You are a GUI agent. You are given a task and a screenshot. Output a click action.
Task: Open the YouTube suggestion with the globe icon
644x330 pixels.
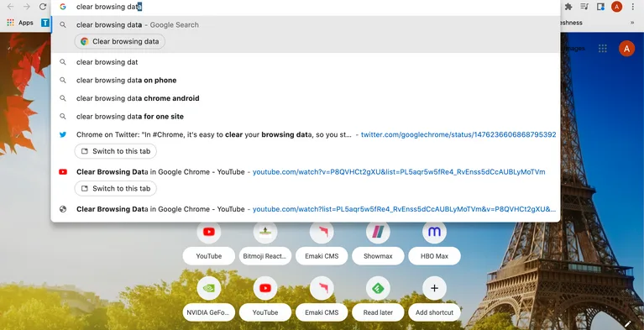coord(306,209)
